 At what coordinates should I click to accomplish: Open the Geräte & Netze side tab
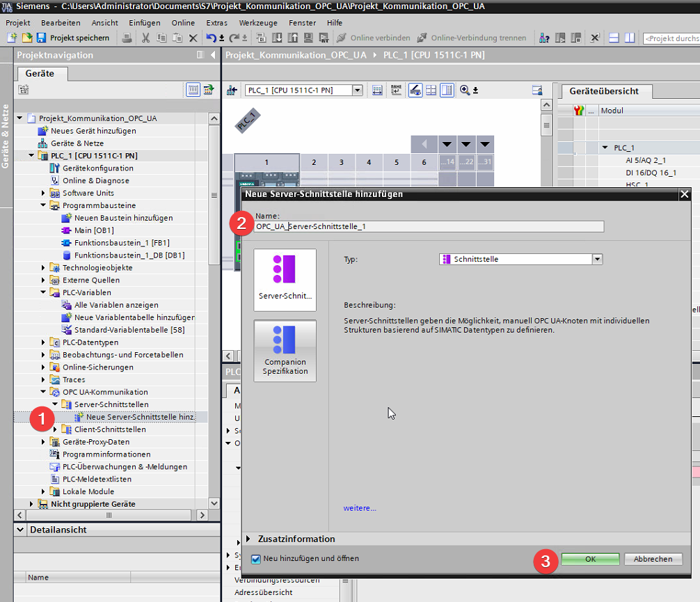pyautogui.click(x=6, y=136)
